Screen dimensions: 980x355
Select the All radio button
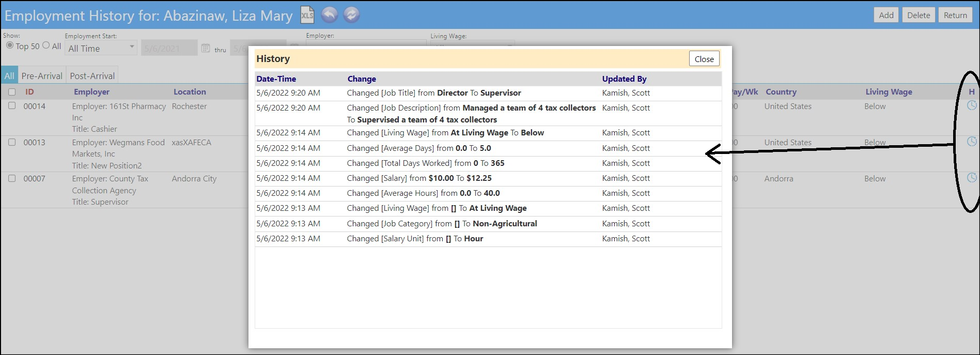coord(46,45)
